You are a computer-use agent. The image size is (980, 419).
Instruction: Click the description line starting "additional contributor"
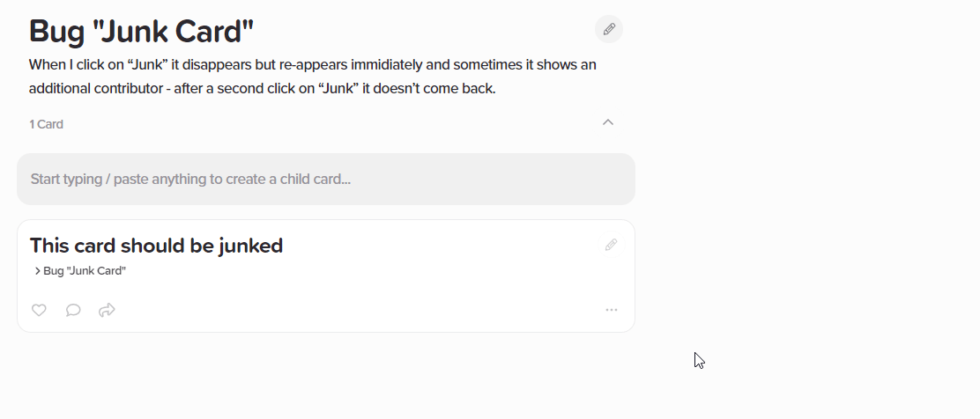click(262, 89)
